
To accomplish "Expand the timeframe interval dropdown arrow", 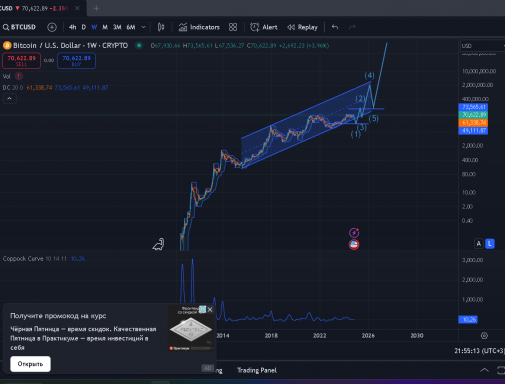I will [x=143, y=27].
